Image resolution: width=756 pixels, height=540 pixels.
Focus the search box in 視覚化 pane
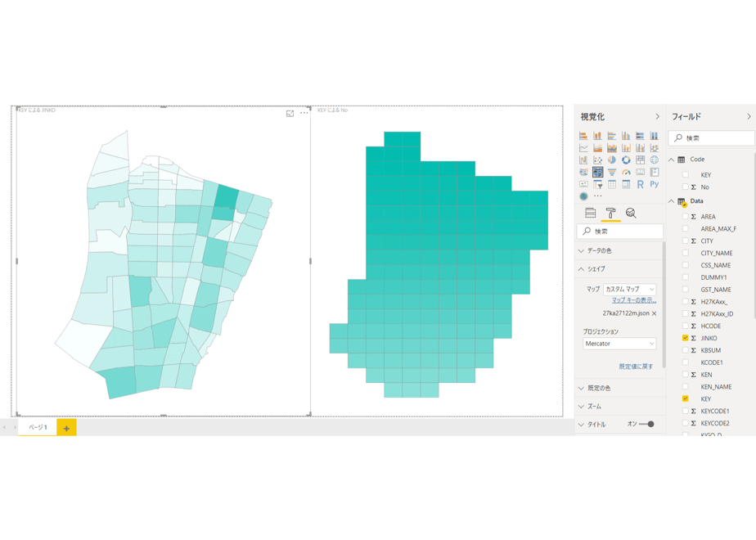[620, 232]
